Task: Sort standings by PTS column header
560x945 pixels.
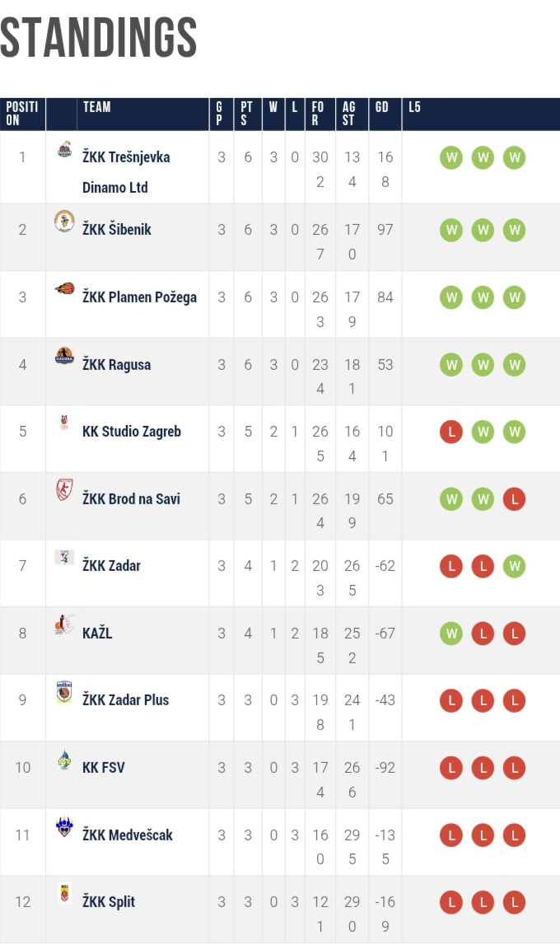Action: pos(247,114)
